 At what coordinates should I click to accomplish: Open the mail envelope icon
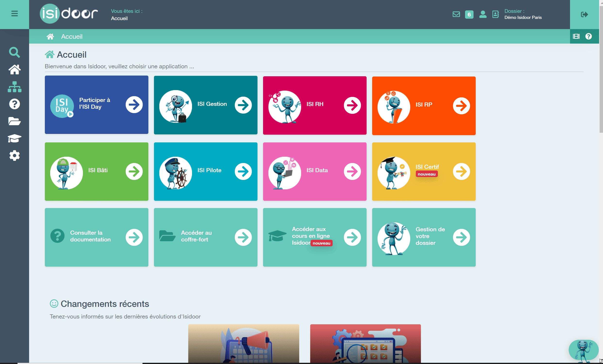point(456,14)
